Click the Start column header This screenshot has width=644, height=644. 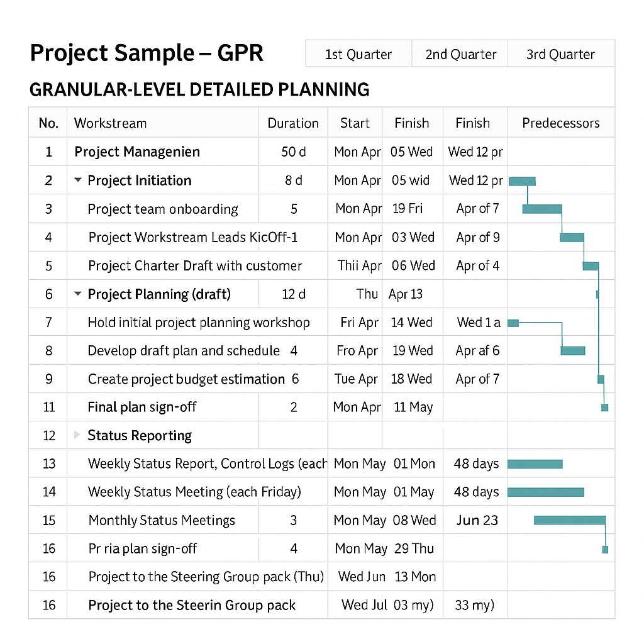pos(355,123)
